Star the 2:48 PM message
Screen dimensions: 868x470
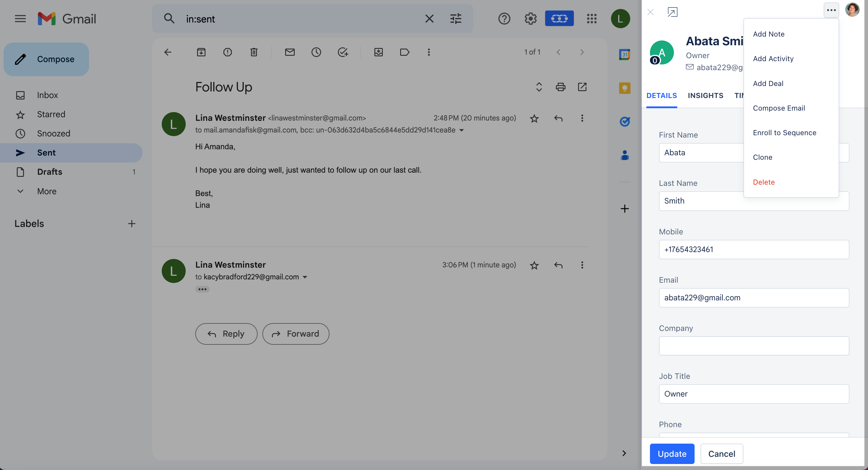(534, 118)
